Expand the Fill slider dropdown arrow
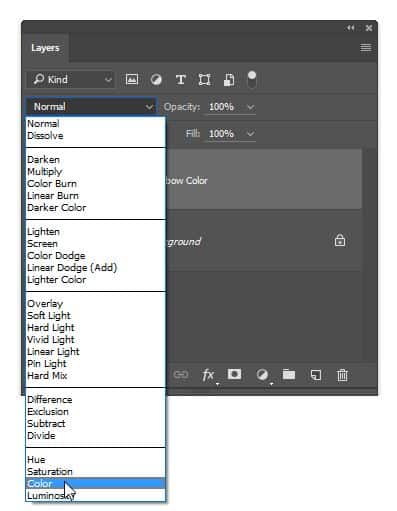Image resolution: width=397 pixels, height=511 pixels. (x=250, y=134)
